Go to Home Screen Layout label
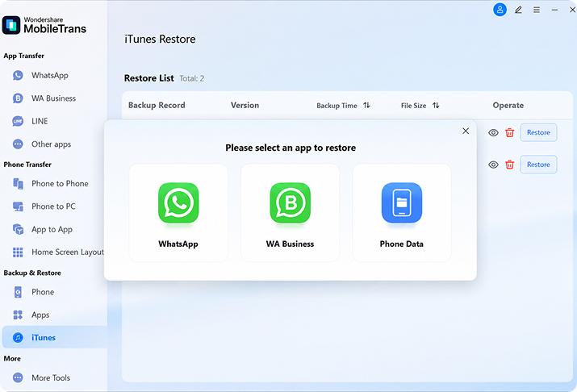Image resolution: width=577 pixels, height=392 pixels. pos(68,252)
